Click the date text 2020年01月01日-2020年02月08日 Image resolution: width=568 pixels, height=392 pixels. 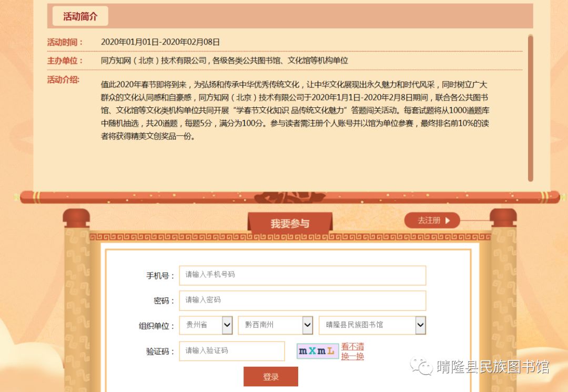pyautogui.click(x=160, y=42)
